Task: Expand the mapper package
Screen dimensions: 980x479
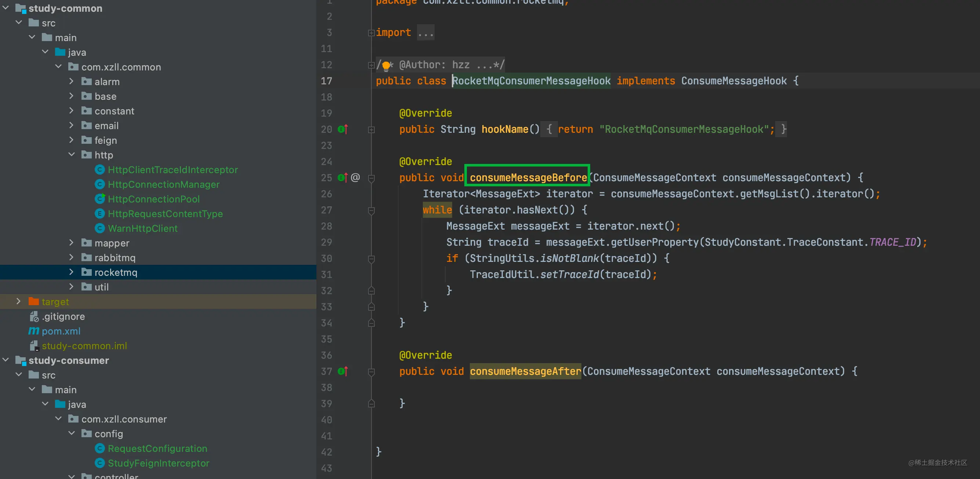Action: tap(71, 242)
